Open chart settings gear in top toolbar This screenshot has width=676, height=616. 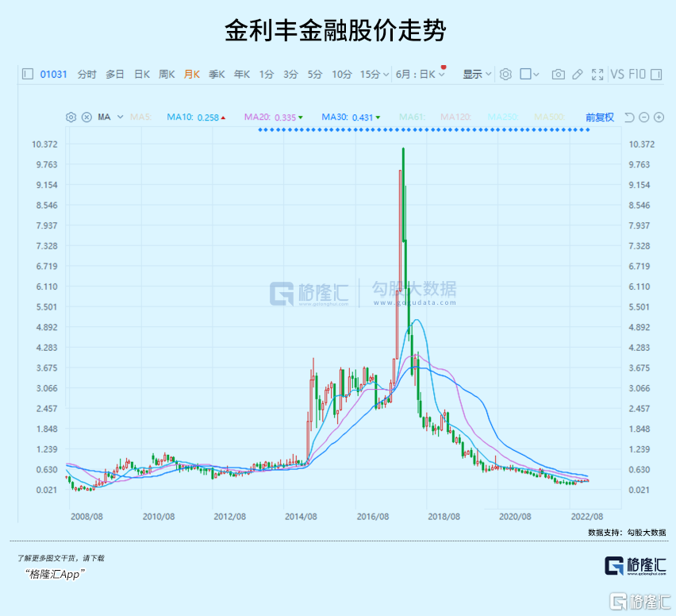point(505,75)
